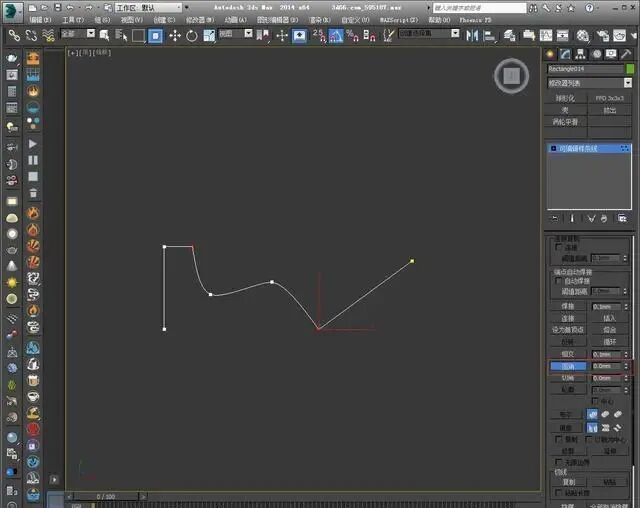Toggle Window/Crossing selection mode
Screen dimensions: 640x508
coord(155,36)
